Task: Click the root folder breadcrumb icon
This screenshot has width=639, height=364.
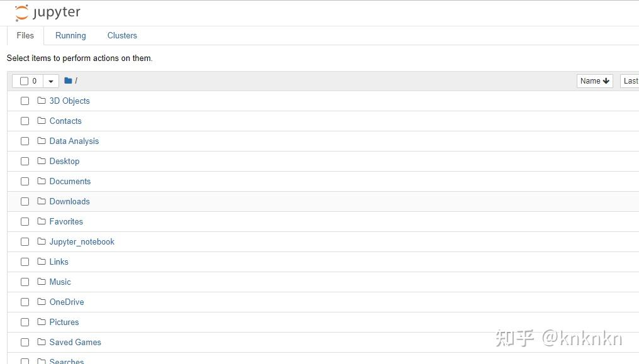Action: pyautogui.click(x=68, y=80)
